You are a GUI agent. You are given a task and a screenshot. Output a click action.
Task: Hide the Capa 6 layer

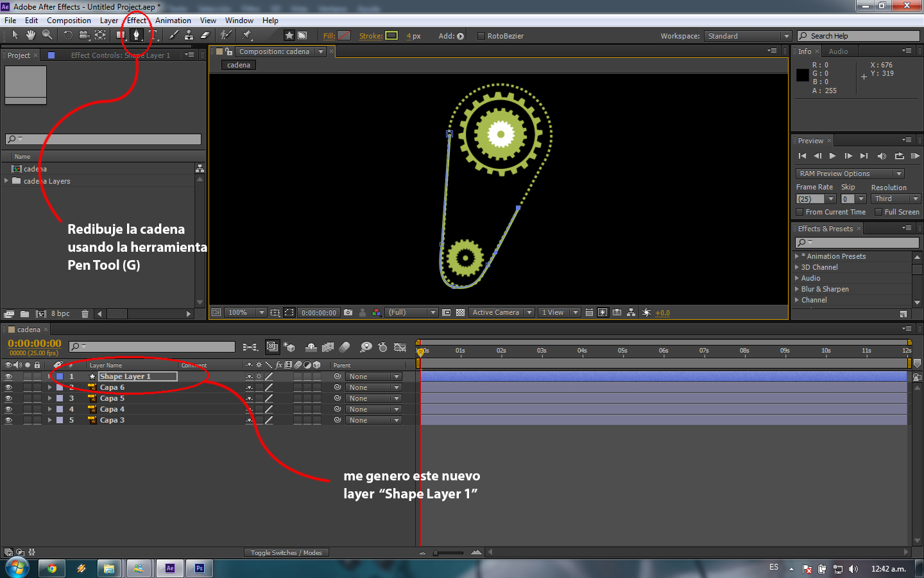pyautogui.click(x=8, y=388)
